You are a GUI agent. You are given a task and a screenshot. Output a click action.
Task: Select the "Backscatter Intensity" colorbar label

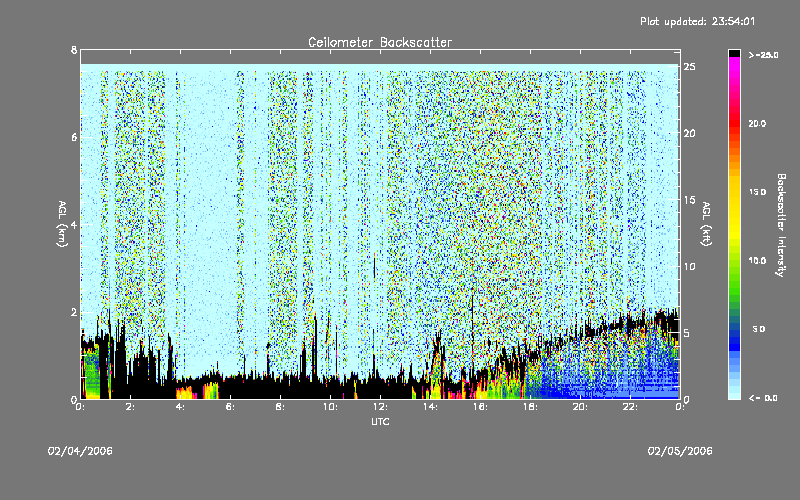[781, 225]
